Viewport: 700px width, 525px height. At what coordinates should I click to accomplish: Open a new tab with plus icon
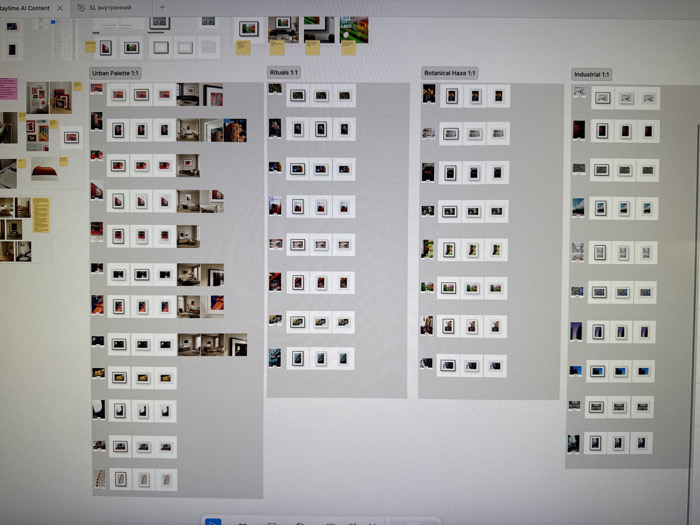[x=162, y=7]
